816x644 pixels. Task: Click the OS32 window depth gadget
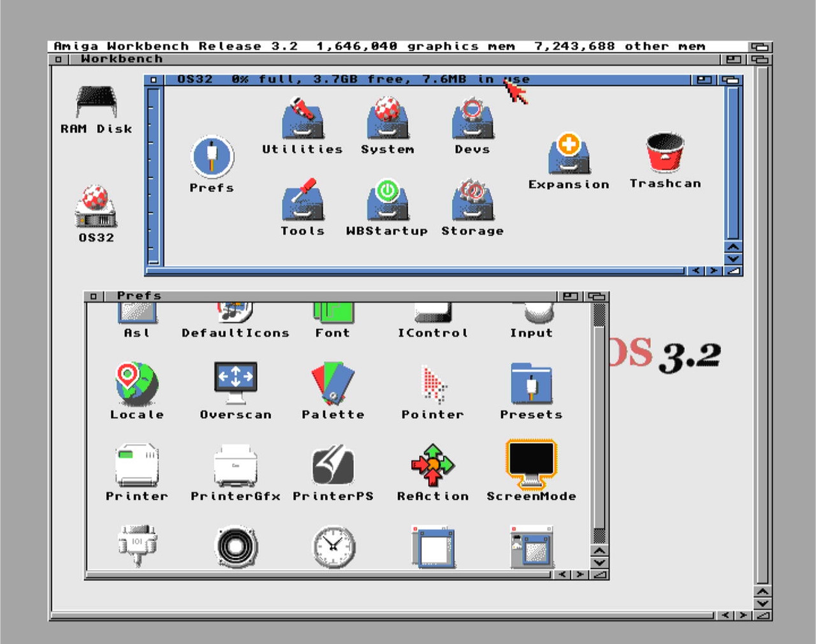(x=730, y=80)
